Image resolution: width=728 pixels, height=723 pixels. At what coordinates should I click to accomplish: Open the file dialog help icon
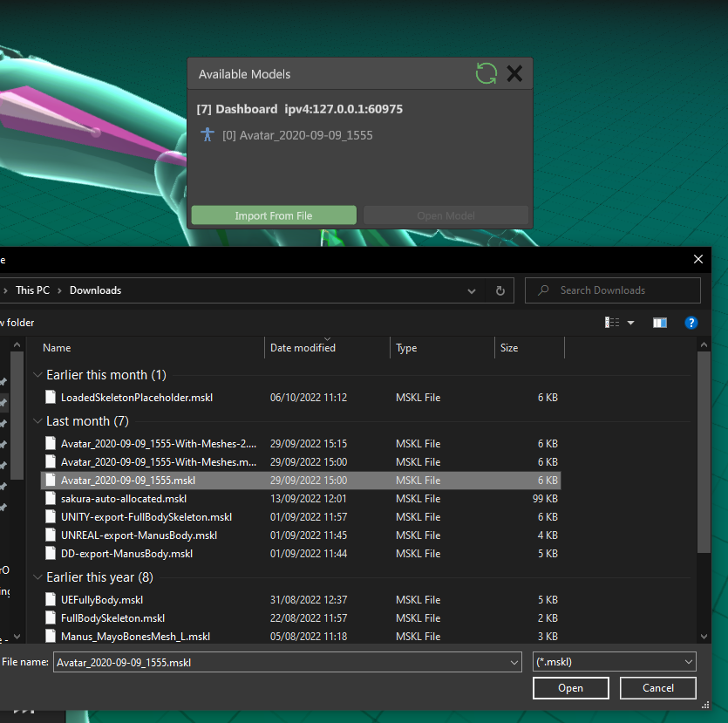pyautogui.click(x=691, y=323)
